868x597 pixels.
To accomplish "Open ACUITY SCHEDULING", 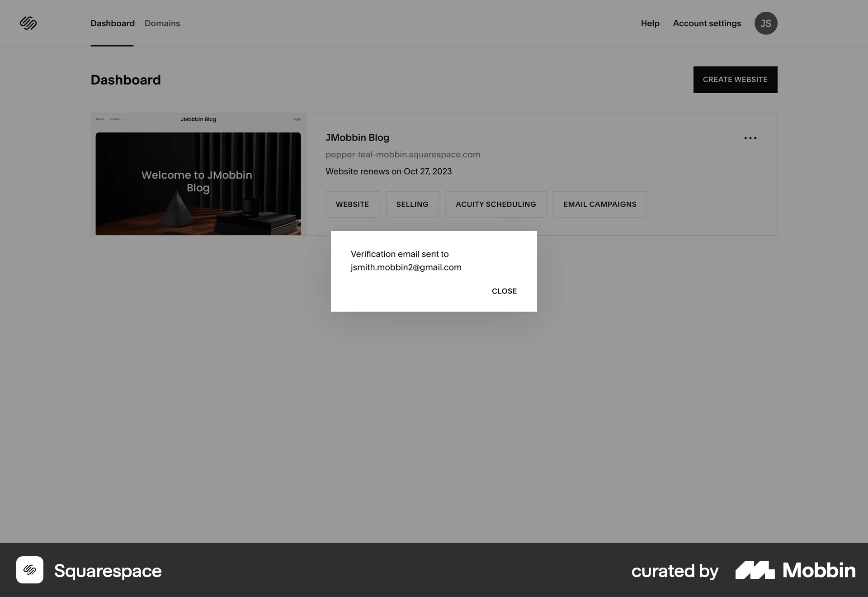I will click(495, 204).
